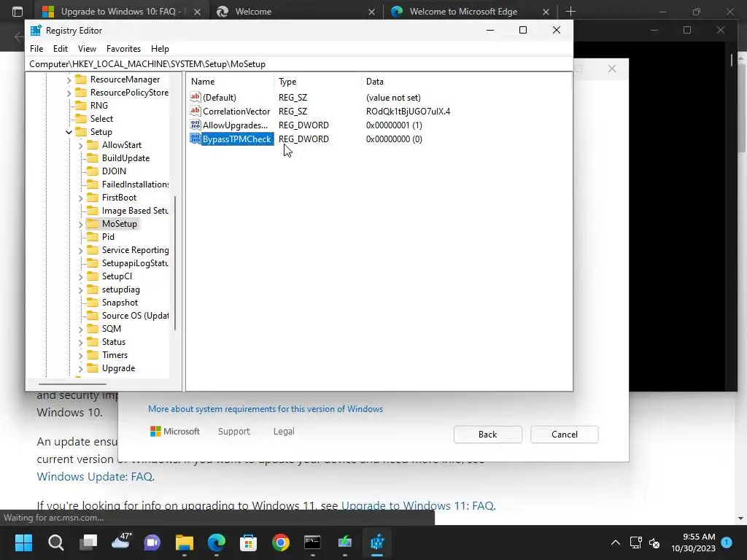
Task: Open Google Chrome from the taskbar
Action: 281,542
